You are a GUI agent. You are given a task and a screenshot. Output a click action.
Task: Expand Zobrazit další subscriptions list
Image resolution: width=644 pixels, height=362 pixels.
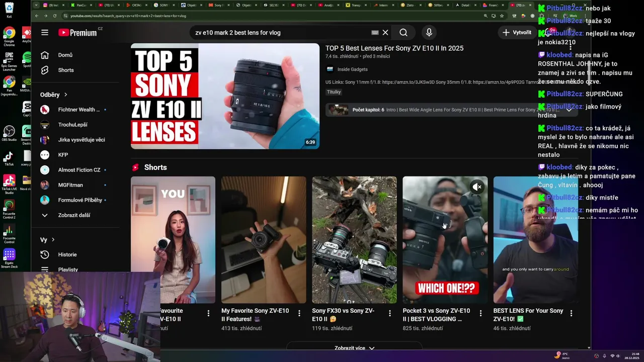click(x=74, y=215)
